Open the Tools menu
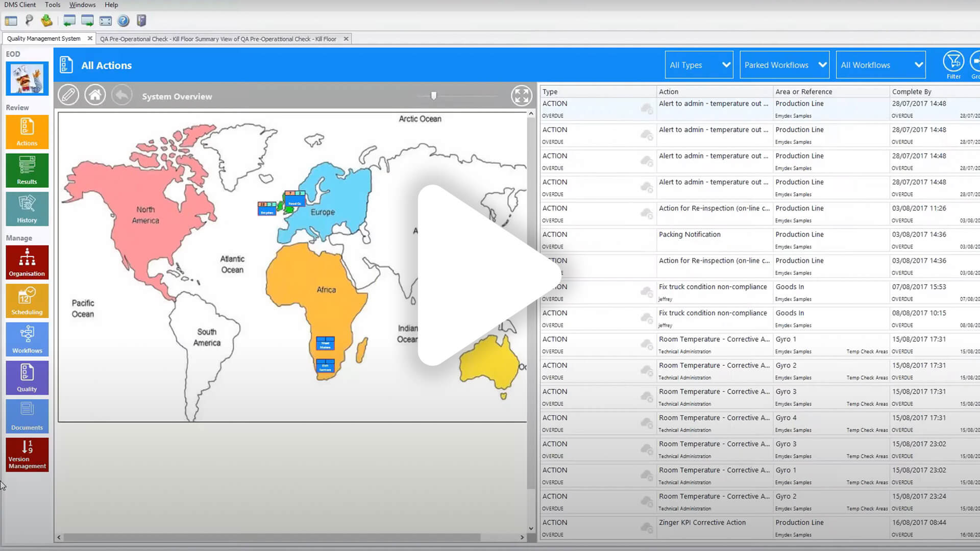 [x=53, y=5]
